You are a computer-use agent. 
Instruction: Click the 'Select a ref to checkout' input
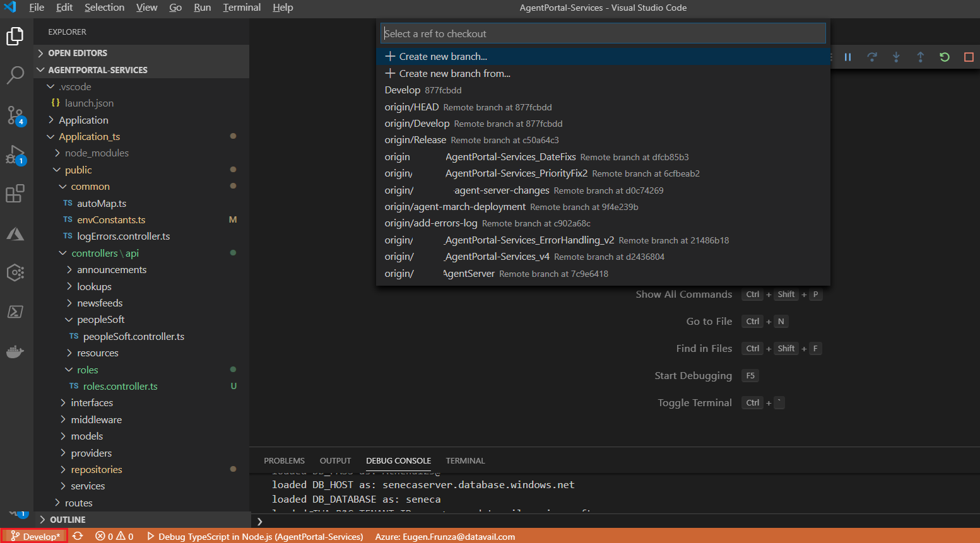point(603,33)
